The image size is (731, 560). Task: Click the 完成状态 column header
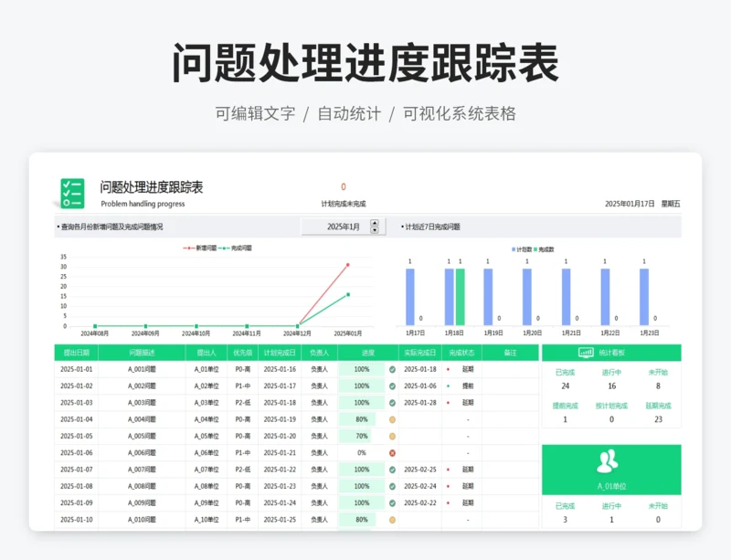pyautogui.click(x=461, y=353)
